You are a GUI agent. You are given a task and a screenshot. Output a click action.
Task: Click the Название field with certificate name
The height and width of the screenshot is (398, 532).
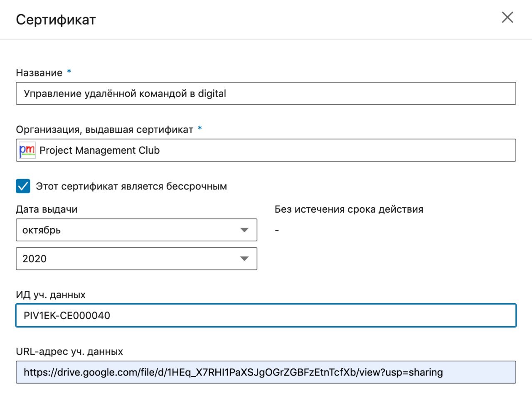click(x=266, y=93)
